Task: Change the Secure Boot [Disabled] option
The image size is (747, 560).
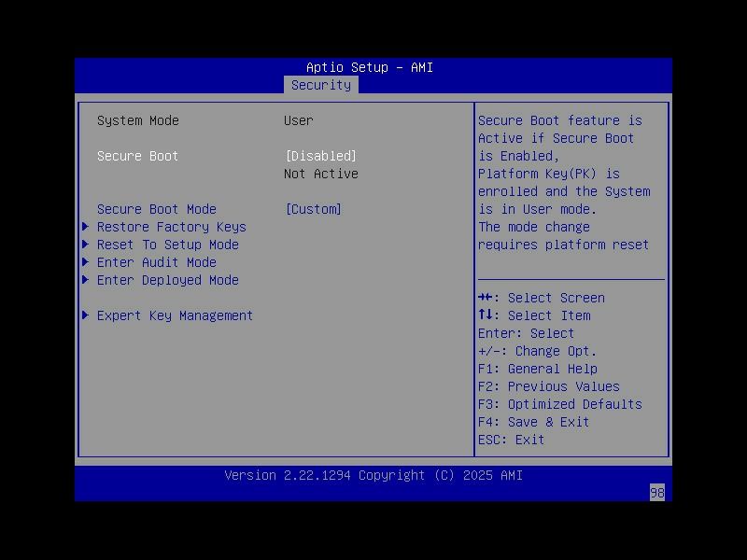Action: click(320, 156)
